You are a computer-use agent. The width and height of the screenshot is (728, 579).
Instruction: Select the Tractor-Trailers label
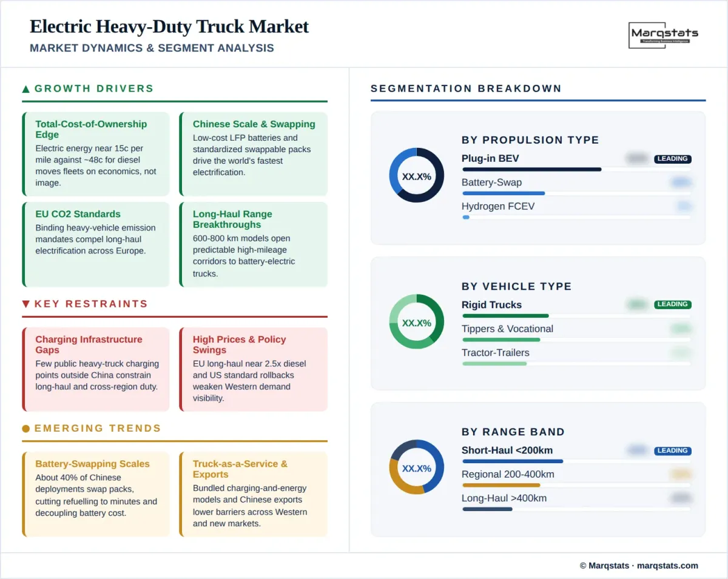pyautogui.click(x=495, y=353)
